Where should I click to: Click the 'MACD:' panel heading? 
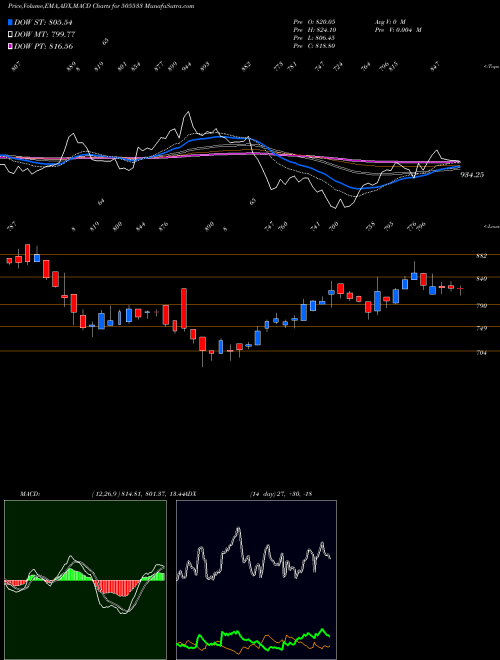point(29,494)
